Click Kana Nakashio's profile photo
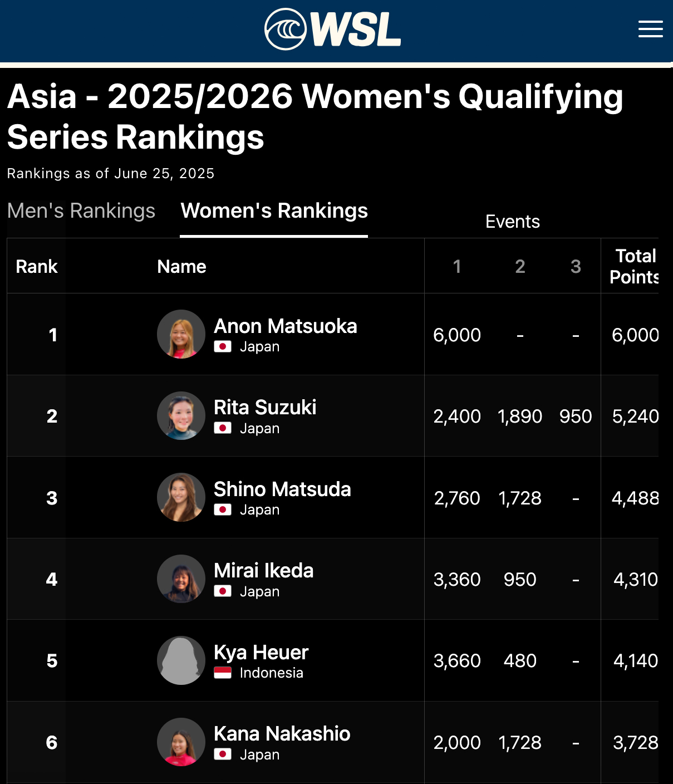This screenshot has height=784, width=673. 181,742
